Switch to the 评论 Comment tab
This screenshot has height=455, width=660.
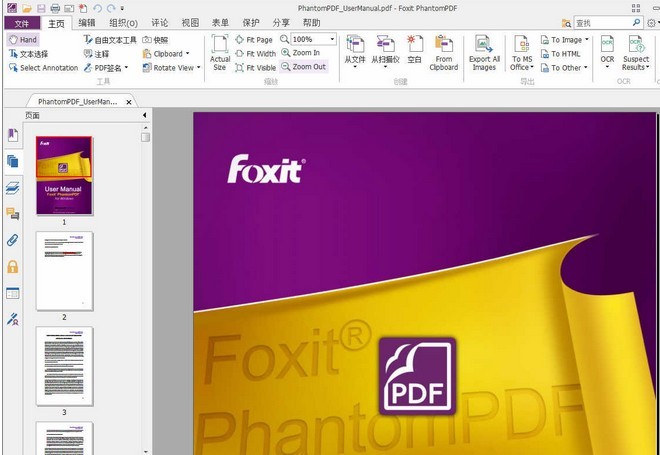[x=160, y=23]
